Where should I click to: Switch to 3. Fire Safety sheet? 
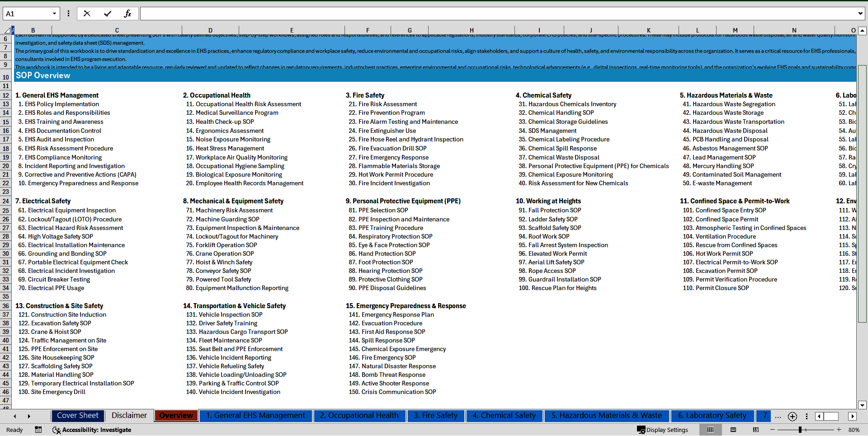(435, 416)
